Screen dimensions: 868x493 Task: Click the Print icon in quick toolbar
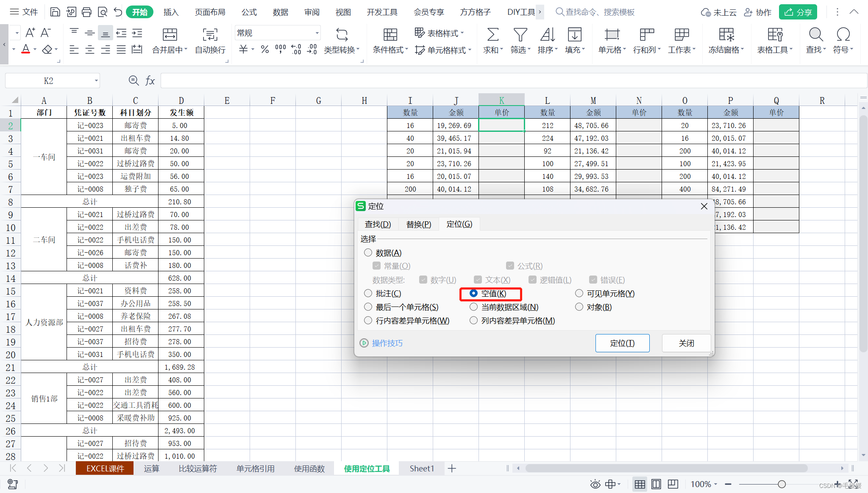pos(86,12)
